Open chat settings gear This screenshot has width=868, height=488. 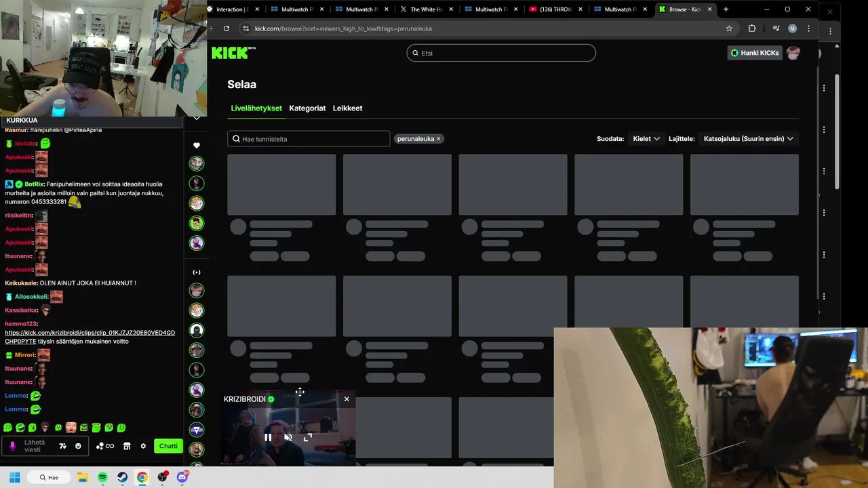point(143,446)
